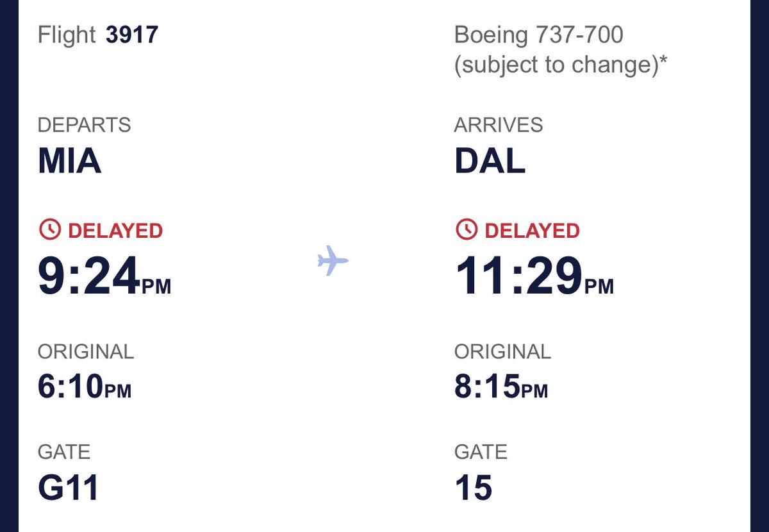Click the ORIGINAL label above 8:15 PM
769x532 pixels.
click(x=502, y=351)
